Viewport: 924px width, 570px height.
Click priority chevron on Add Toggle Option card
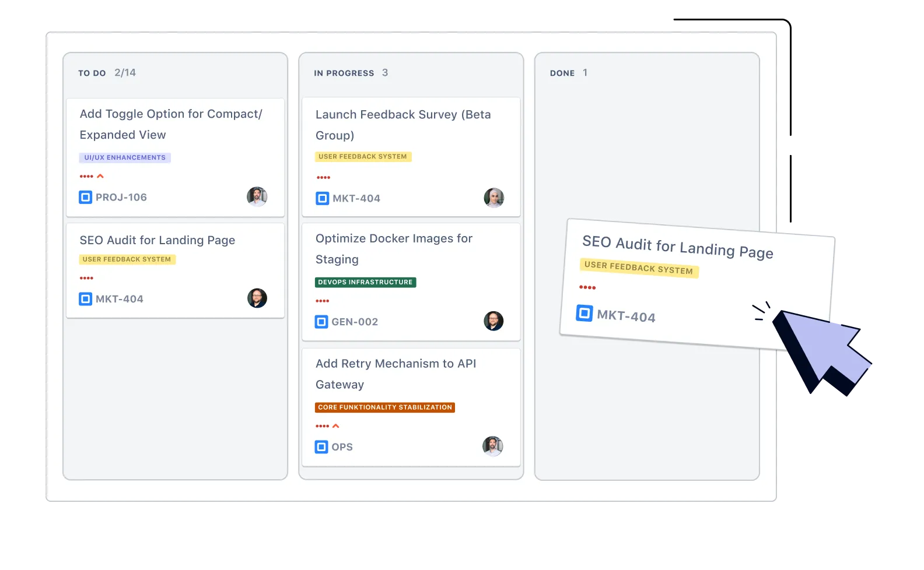click(x=100, y=176)
